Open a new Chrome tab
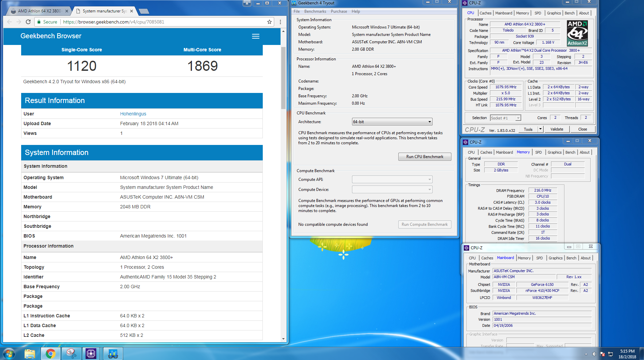The width and height of the screenshot is (644, 360). pyautogui.click(x=144, y=11)
